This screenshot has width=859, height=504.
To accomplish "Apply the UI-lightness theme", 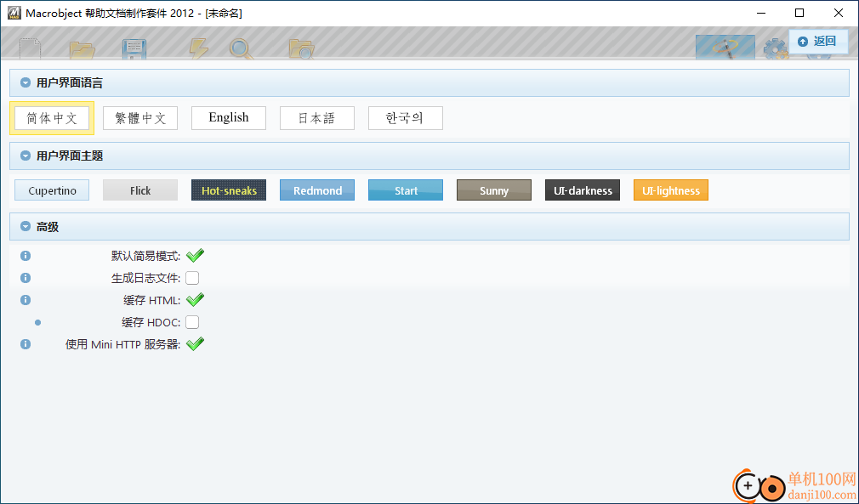I will click(x=671, y=190).
